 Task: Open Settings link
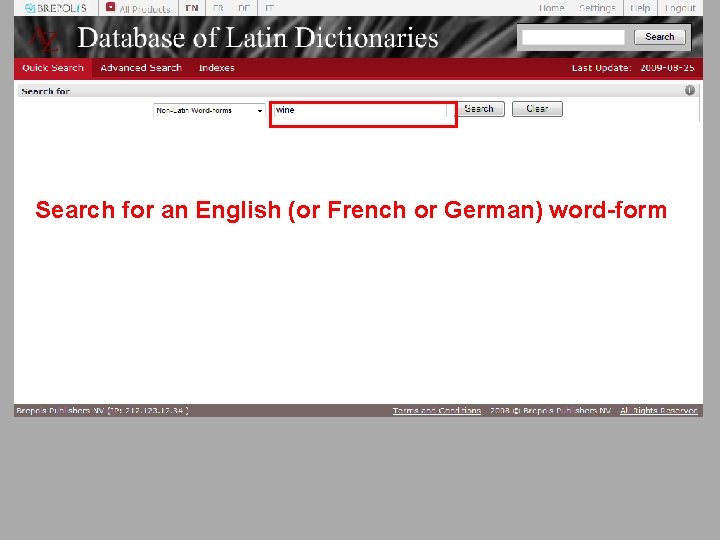pyautogui.click(x=597, y=8)
